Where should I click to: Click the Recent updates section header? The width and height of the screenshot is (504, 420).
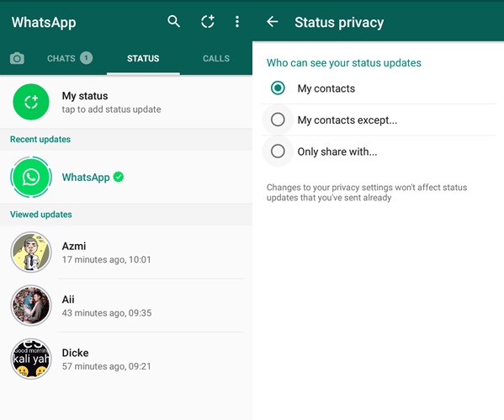(x=40, y=139)
